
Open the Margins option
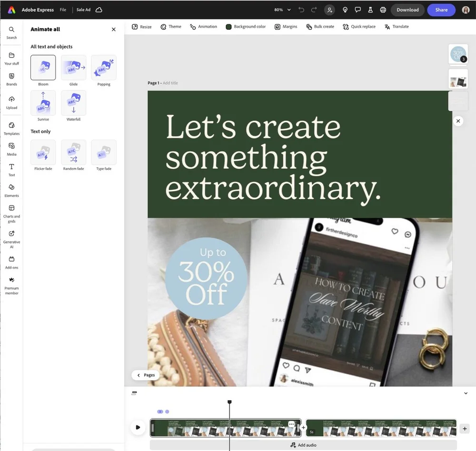point(286,27)
